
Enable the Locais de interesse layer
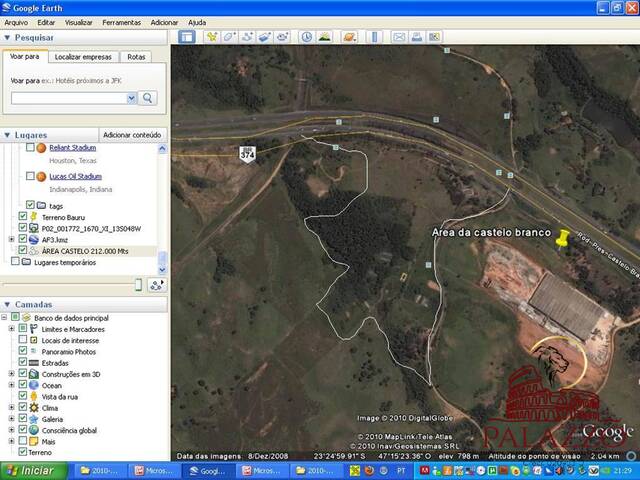tap(23, 339)
